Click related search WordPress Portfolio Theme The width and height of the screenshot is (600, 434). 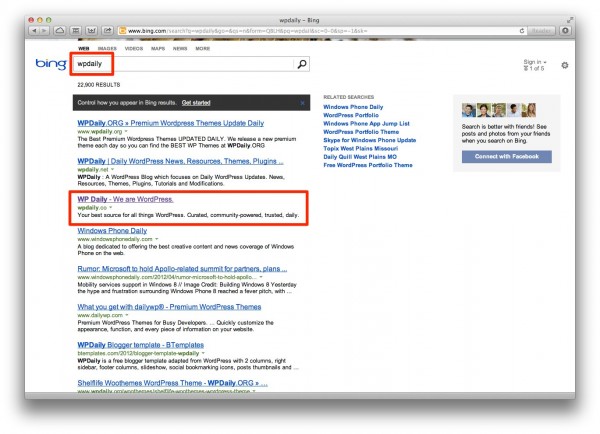(x=361, y=132)
